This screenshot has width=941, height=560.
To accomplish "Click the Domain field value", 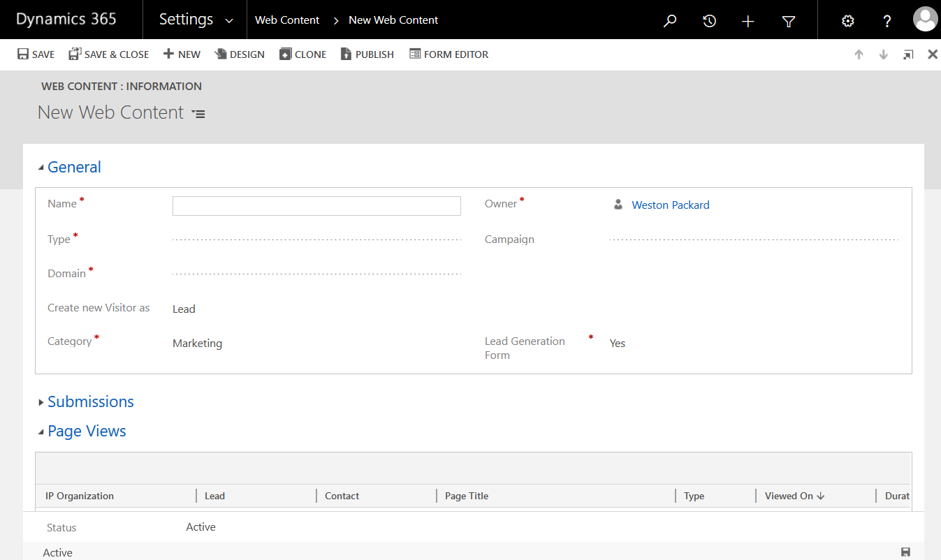I will coord(316,274).
